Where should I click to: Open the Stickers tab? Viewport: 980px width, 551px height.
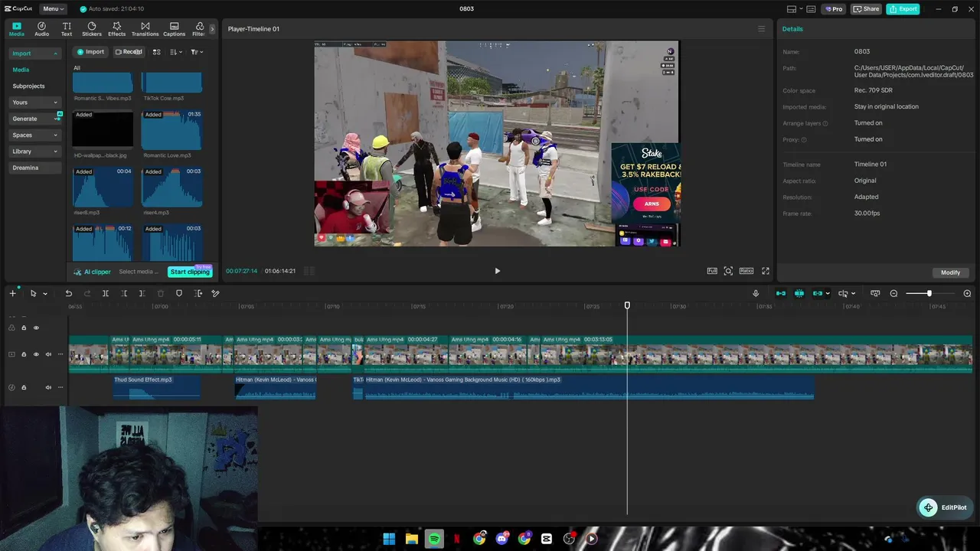[x=92, y=29]
